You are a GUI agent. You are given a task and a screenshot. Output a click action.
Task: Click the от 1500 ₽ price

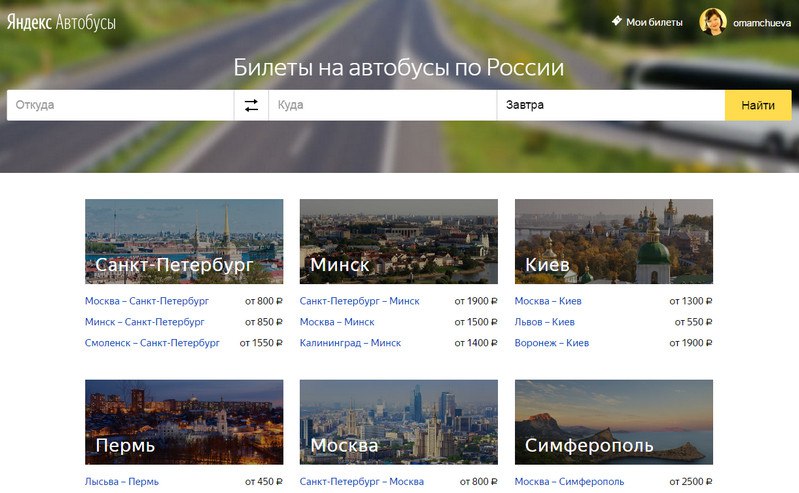point(476,322)
